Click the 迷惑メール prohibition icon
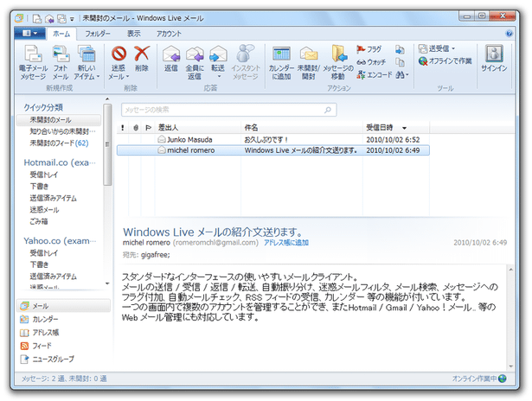The width and height of the screenshot is (532, 401). pos(119,54)
